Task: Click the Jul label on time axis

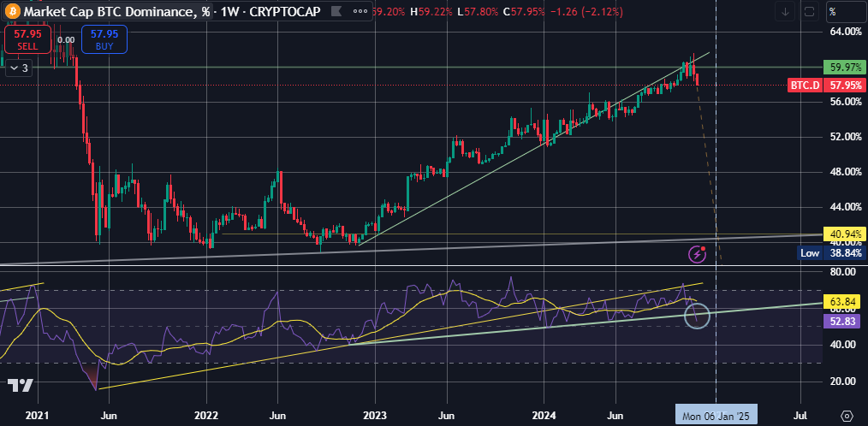Action: tap(800, 415)
